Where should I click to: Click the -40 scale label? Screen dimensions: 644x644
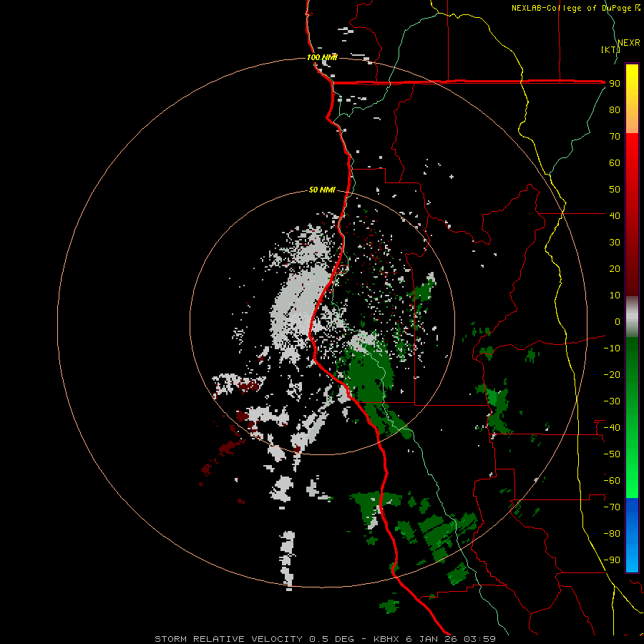612,428
